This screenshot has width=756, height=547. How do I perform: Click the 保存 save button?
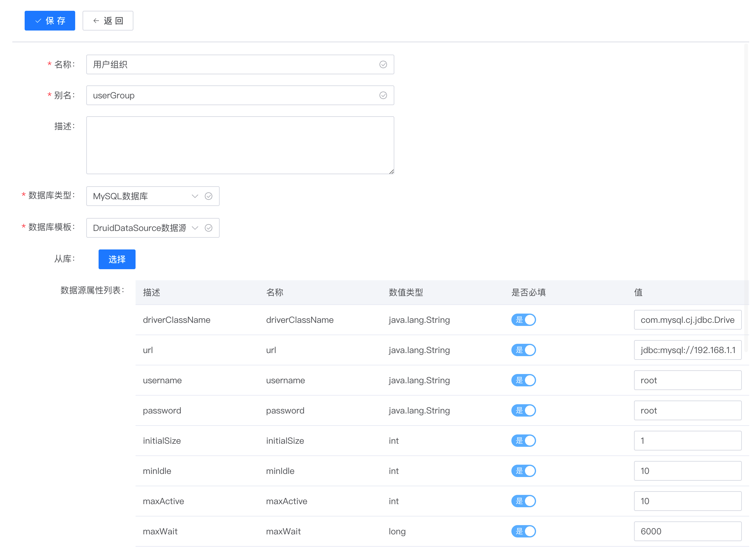[50, 21]
